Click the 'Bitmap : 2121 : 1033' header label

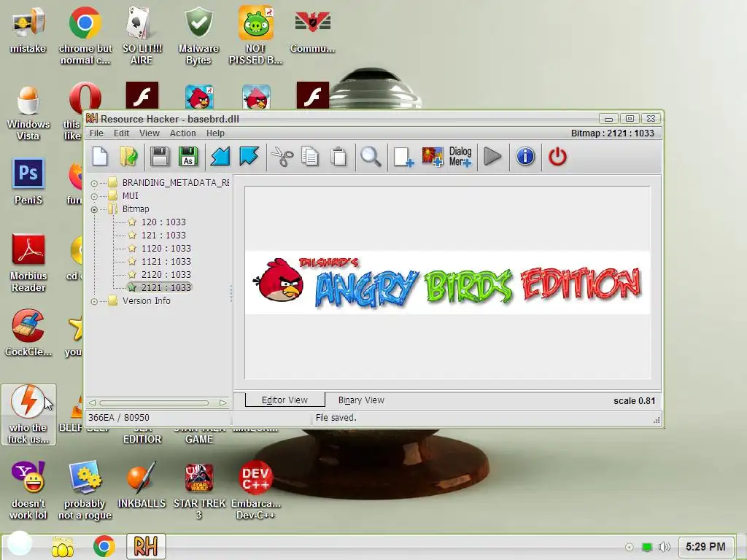click(613, 133)
